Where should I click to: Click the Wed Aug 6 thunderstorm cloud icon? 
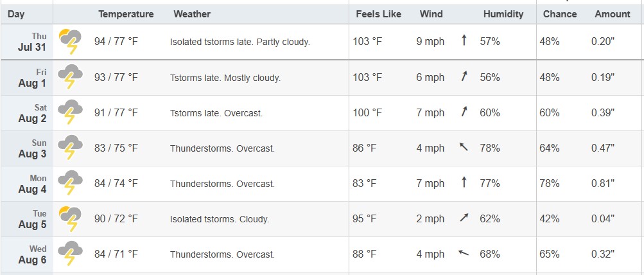(70, 254)
